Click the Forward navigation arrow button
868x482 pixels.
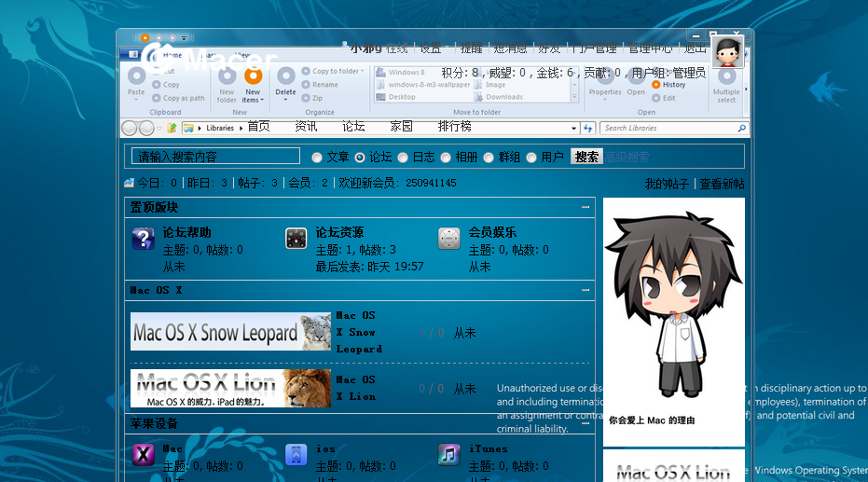pos(146,129)
